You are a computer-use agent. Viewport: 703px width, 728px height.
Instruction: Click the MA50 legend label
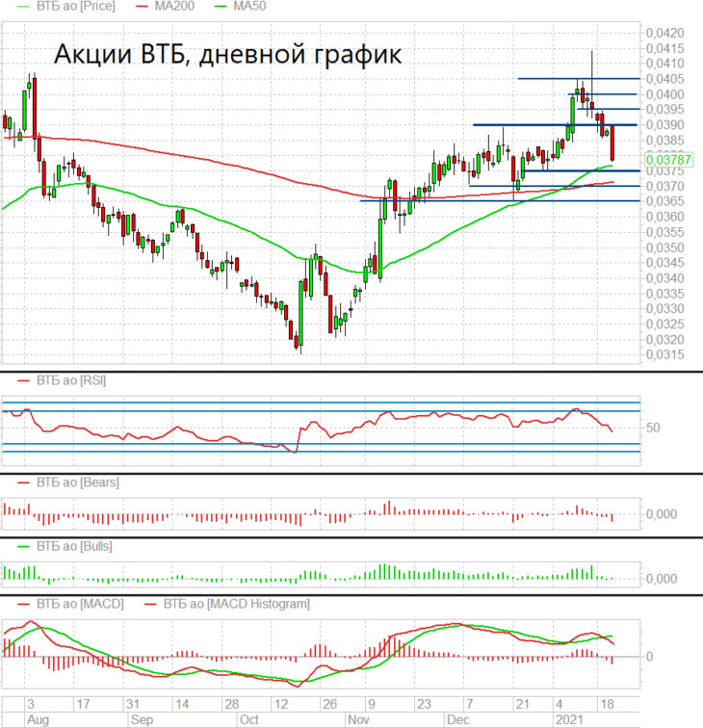point(249,6)
